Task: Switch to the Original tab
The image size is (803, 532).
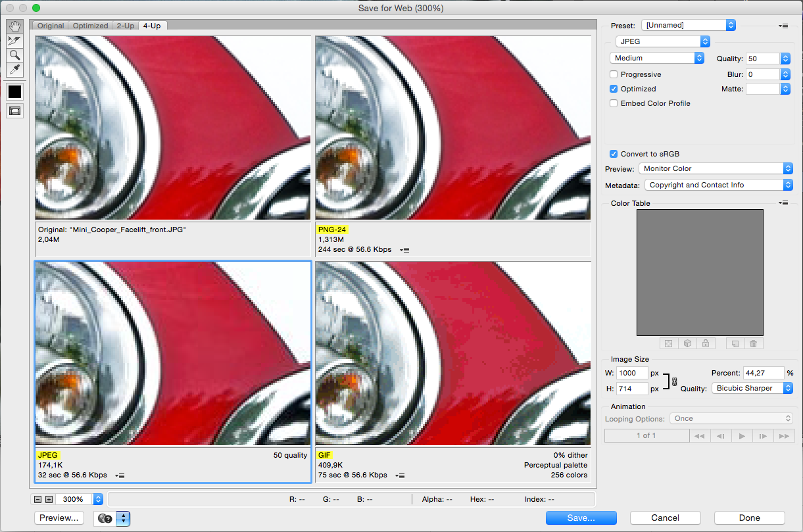Action: coord(50,26)
